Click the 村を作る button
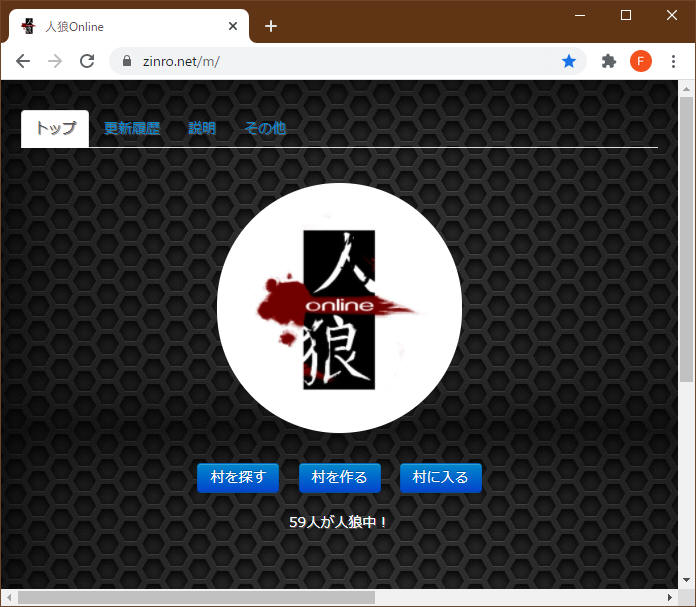This screenshot has height=607, width=696. point(340,478)
